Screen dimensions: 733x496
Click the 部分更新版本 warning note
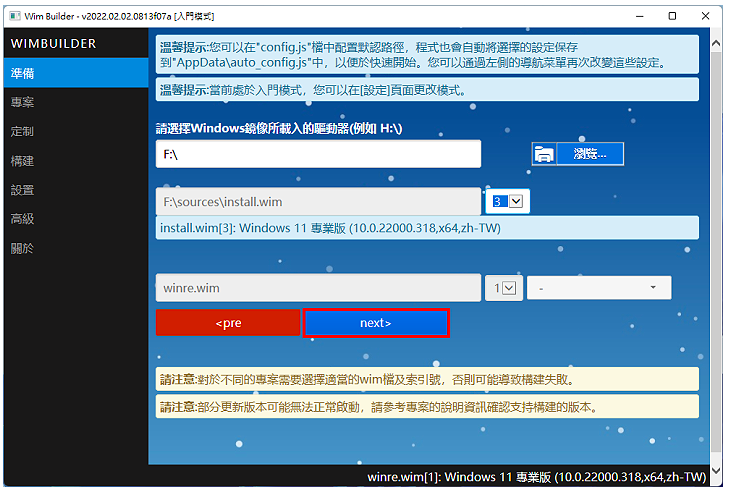[427, 407]
